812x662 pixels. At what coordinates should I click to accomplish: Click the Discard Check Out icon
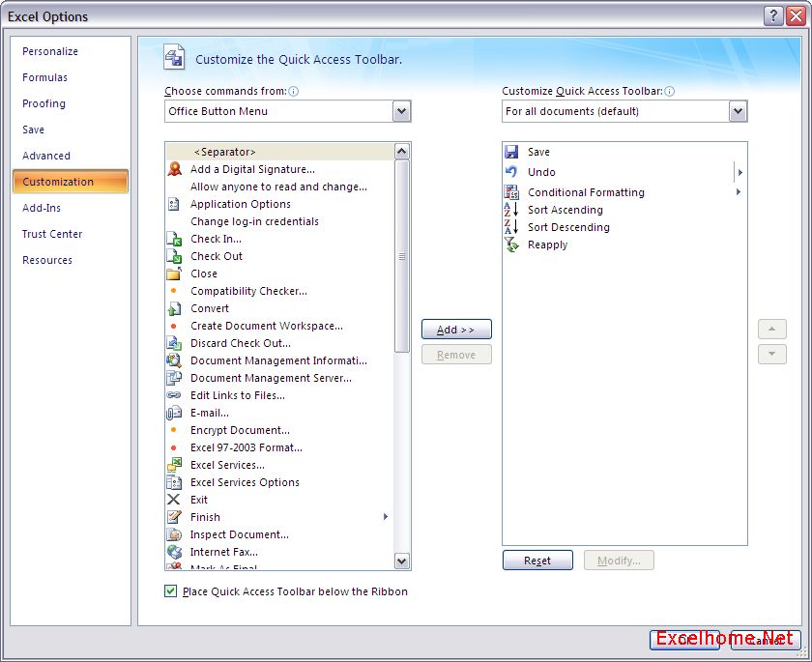(174, 343)
